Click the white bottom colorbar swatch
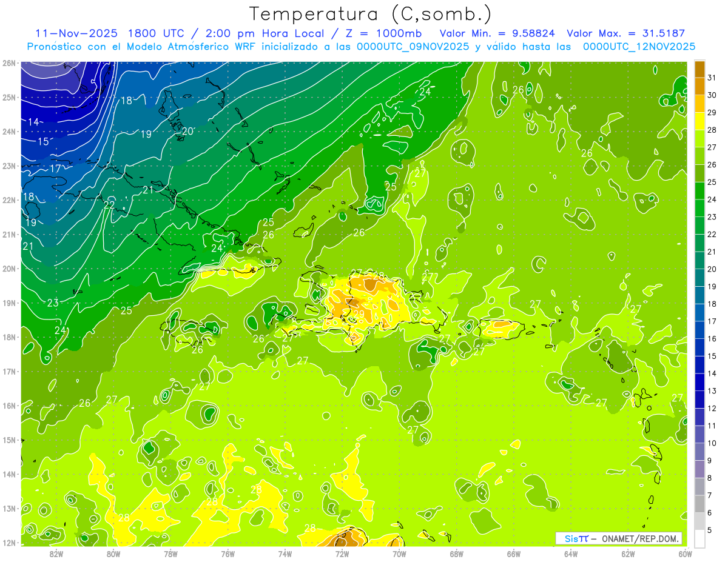Image resolution: width=728 pixels, height=562 pixels. (699, 538)
